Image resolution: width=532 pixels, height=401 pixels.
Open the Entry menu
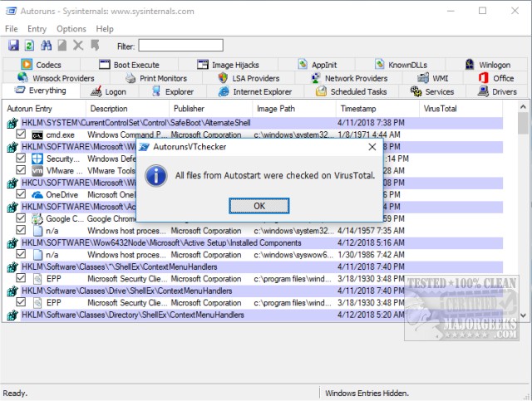pos(37,29)
